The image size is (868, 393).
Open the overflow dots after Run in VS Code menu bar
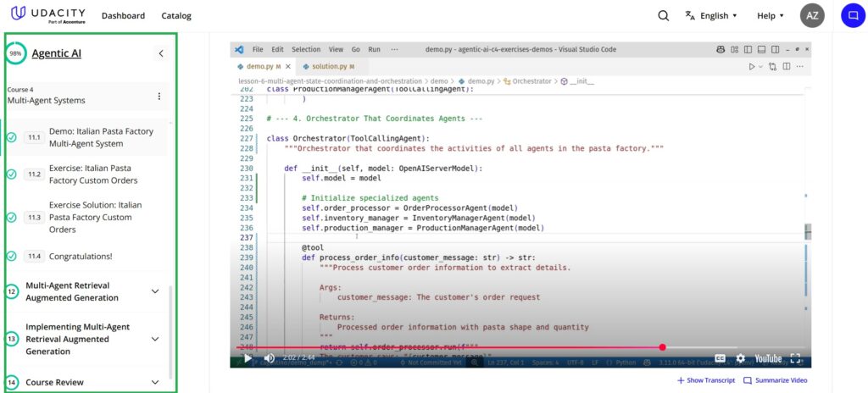394,49
